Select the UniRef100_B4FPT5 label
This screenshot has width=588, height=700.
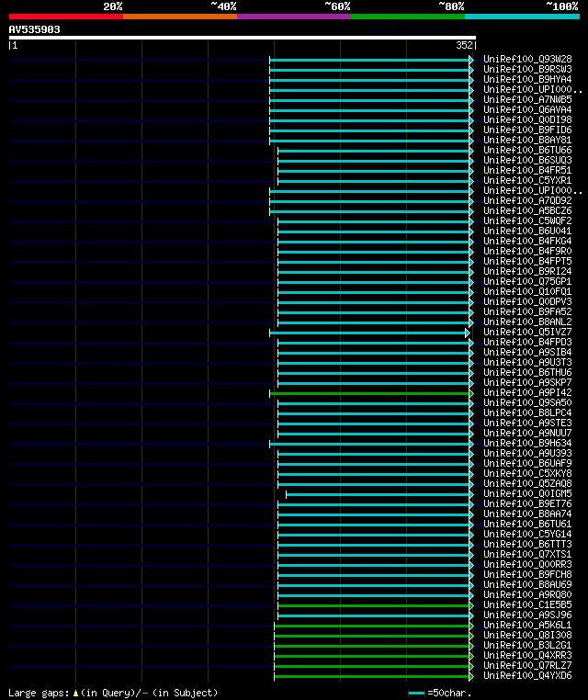527,261
